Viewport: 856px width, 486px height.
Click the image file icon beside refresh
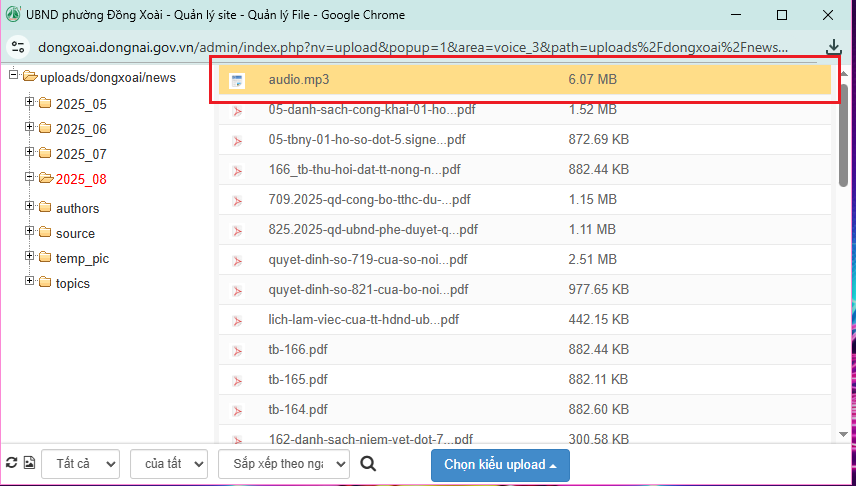tap(29, 464)
